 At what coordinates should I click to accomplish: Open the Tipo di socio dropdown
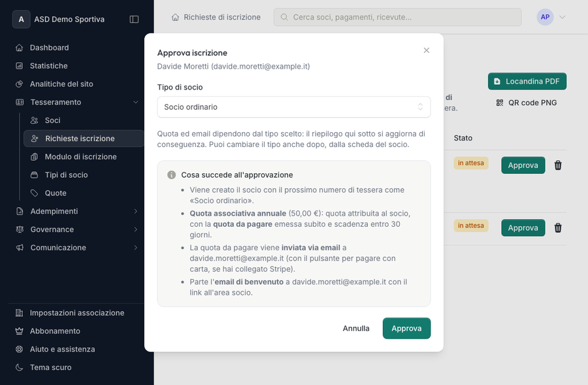point(293,107)
